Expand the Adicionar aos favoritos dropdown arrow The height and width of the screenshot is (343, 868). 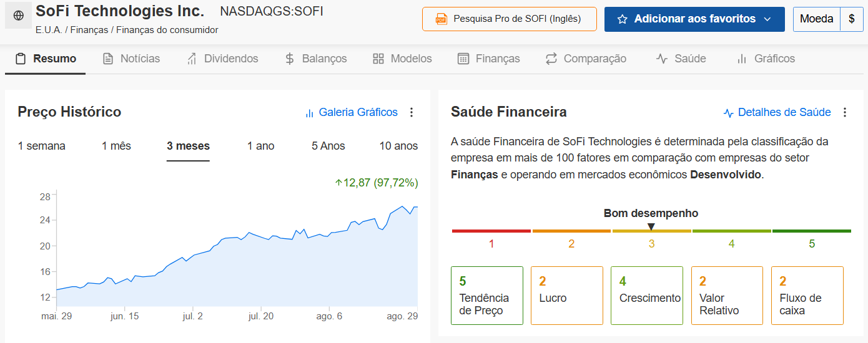coord(767,19)
